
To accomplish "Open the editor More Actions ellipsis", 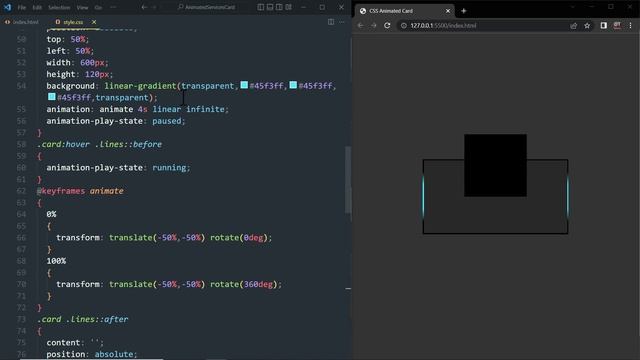I will coord(342,22).
